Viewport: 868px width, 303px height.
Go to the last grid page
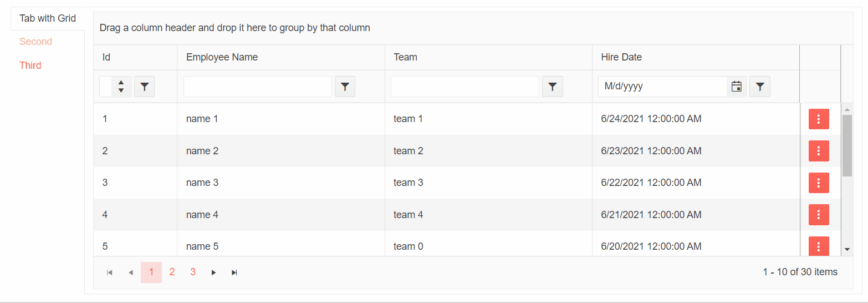[234, 272]
